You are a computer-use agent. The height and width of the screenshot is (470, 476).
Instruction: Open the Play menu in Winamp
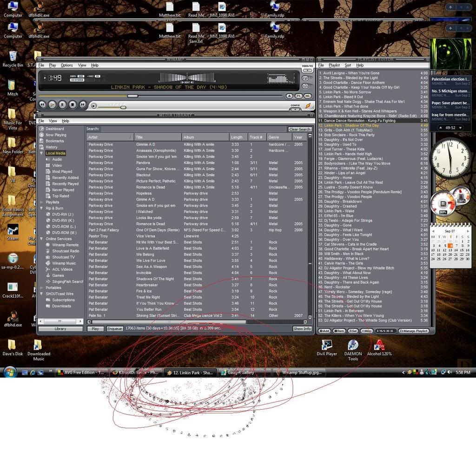click(x=52, y=65)
